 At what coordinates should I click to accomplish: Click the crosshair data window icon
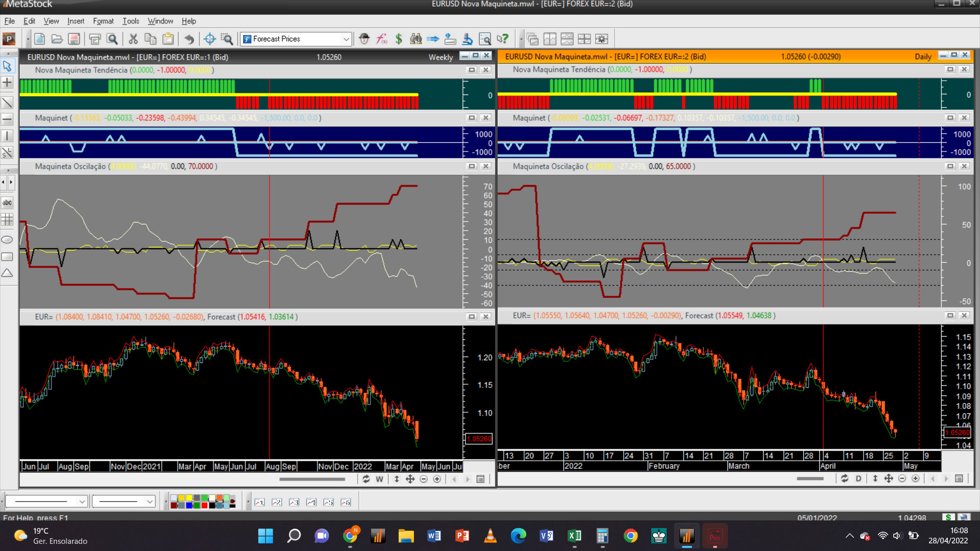[209, 39]
